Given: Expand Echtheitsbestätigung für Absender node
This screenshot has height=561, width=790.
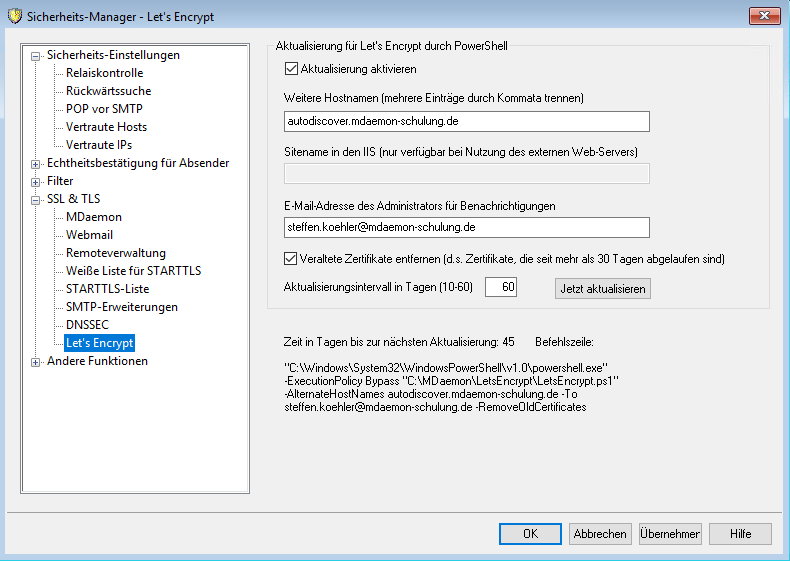Looking at the screenshot, I should [x=37, y=164].
